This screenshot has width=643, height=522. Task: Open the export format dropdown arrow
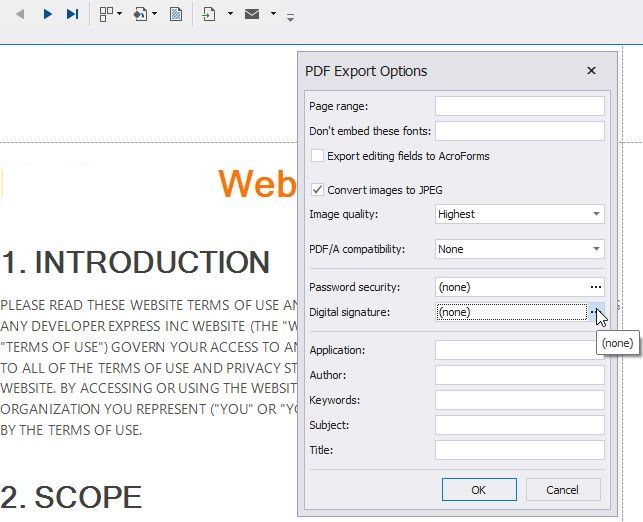point(230,15)
